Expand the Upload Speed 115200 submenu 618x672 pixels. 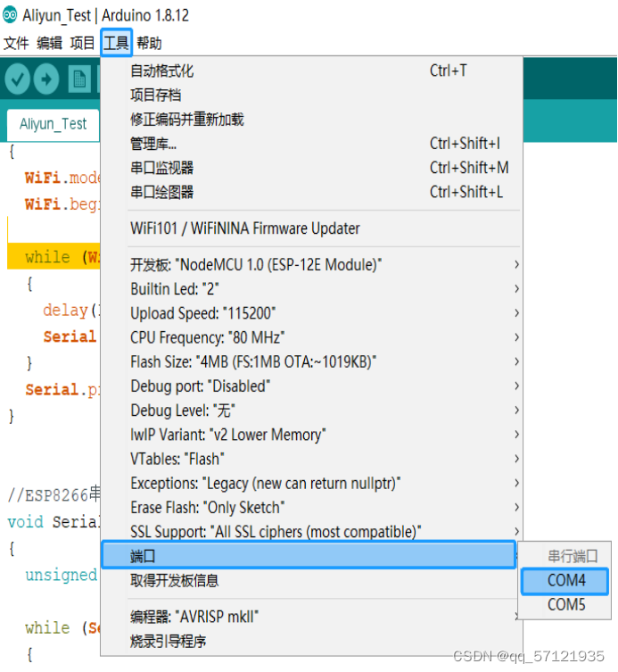click(x=311, y=313)
